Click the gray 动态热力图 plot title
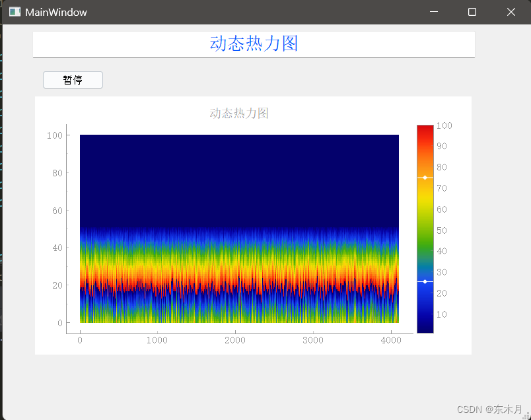 click(239, 113)
